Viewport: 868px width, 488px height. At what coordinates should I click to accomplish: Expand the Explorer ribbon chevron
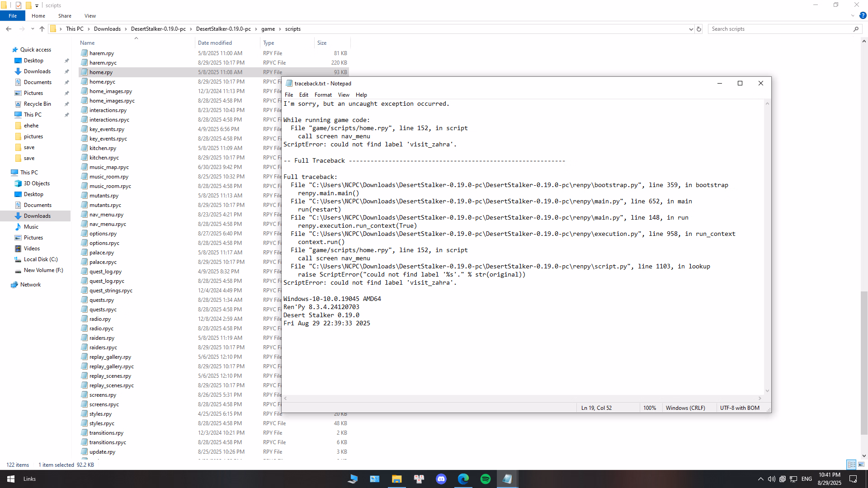click(853, 16)
